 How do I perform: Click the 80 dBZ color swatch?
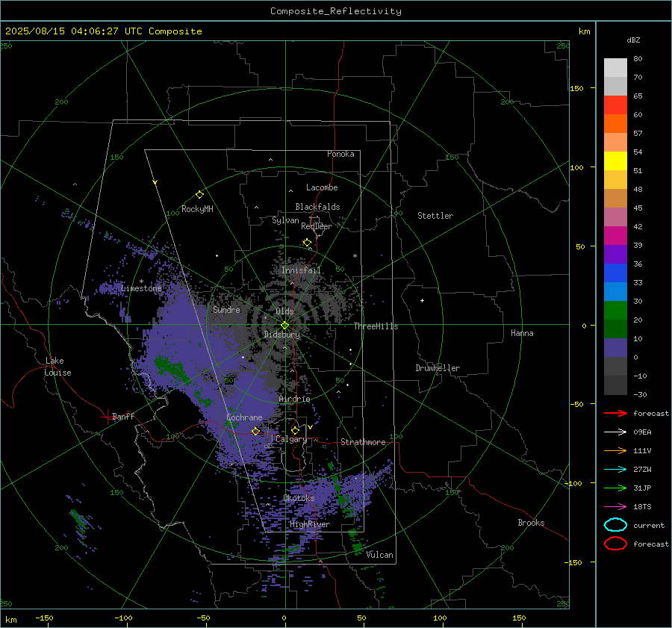click(615, 67)
